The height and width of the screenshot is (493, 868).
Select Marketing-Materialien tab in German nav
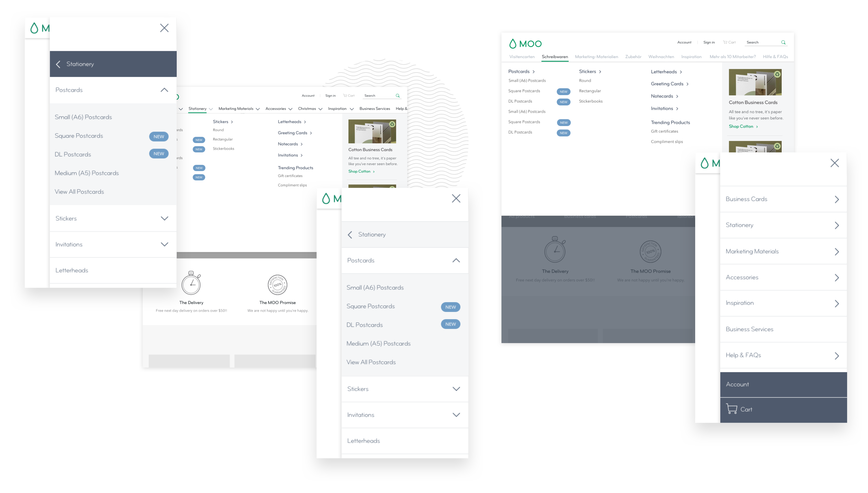pos(596,57)
